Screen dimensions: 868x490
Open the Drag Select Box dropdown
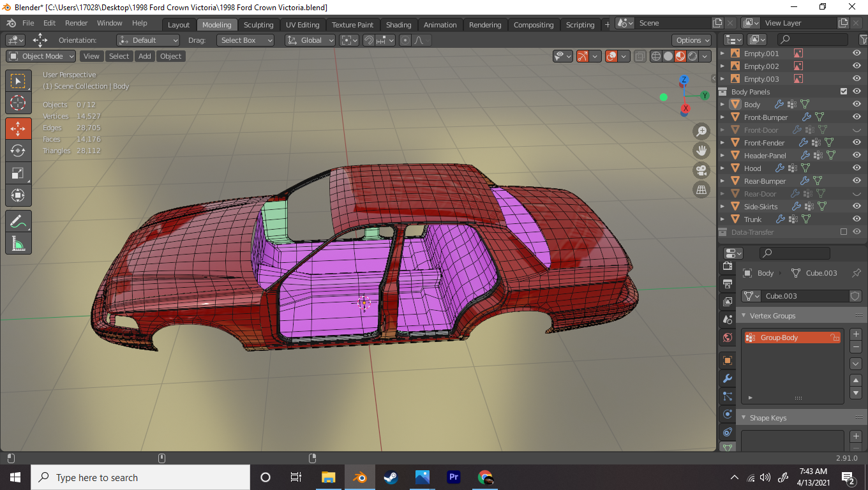245,40
